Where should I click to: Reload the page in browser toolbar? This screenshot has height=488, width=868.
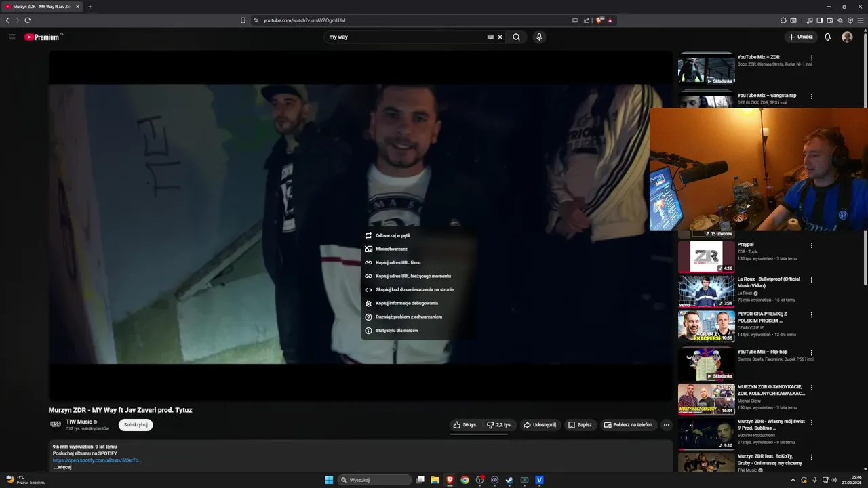pos(28,20)
